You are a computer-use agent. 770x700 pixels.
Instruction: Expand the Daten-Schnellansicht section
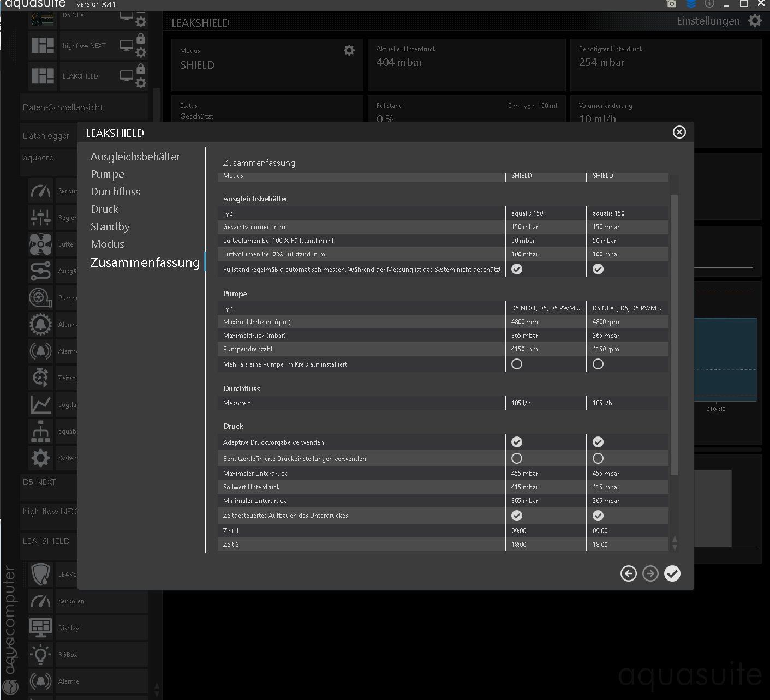(63, 107)
